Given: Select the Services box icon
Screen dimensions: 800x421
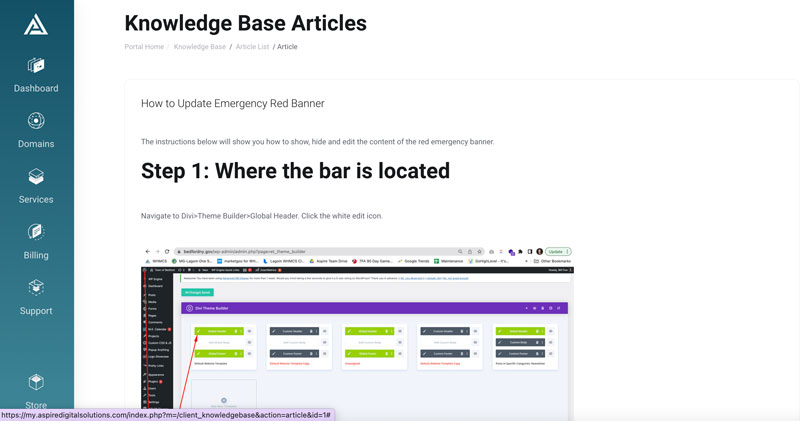Looking at the screenshot, I should (x=36, y=176).
